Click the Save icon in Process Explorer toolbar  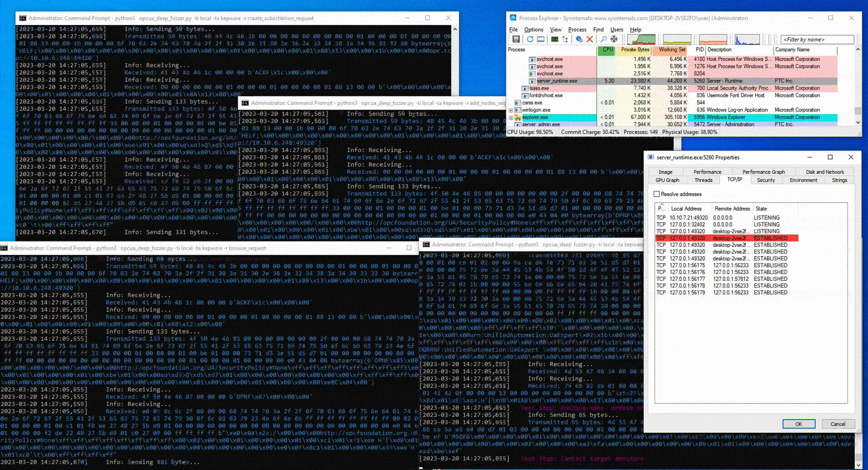tap(517, 39)
